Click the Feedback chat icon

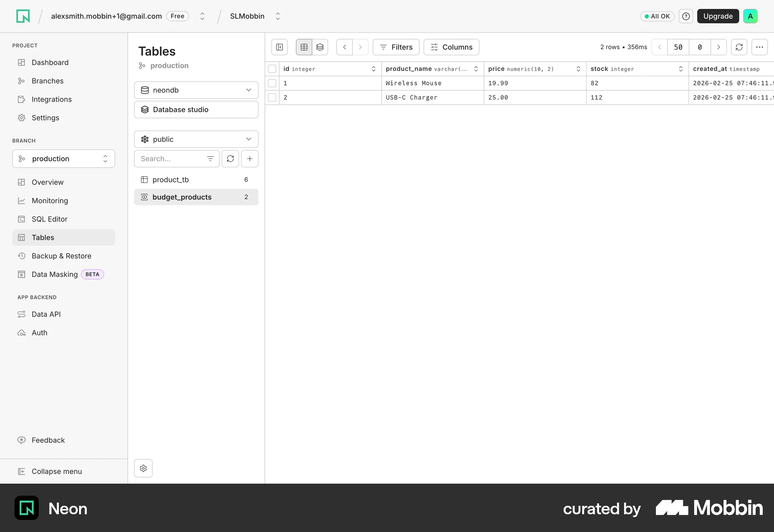pyautogui.click(x=22, y=440)
